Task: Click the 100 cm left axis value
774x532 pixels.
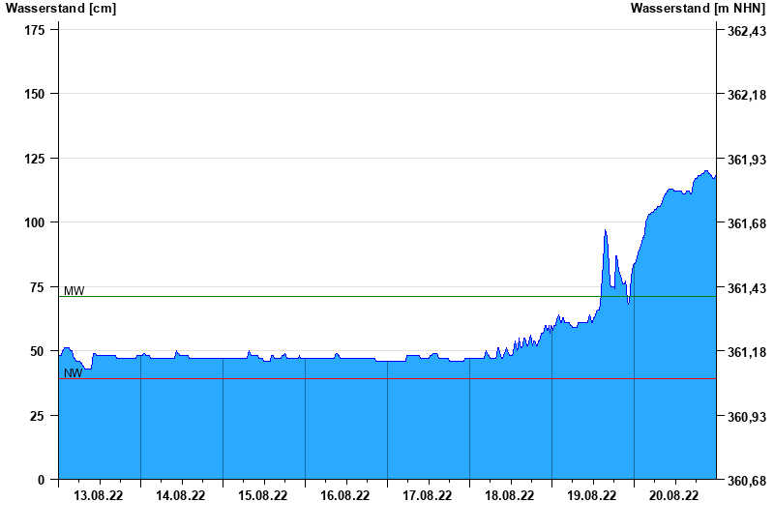Action: (34, 222)
